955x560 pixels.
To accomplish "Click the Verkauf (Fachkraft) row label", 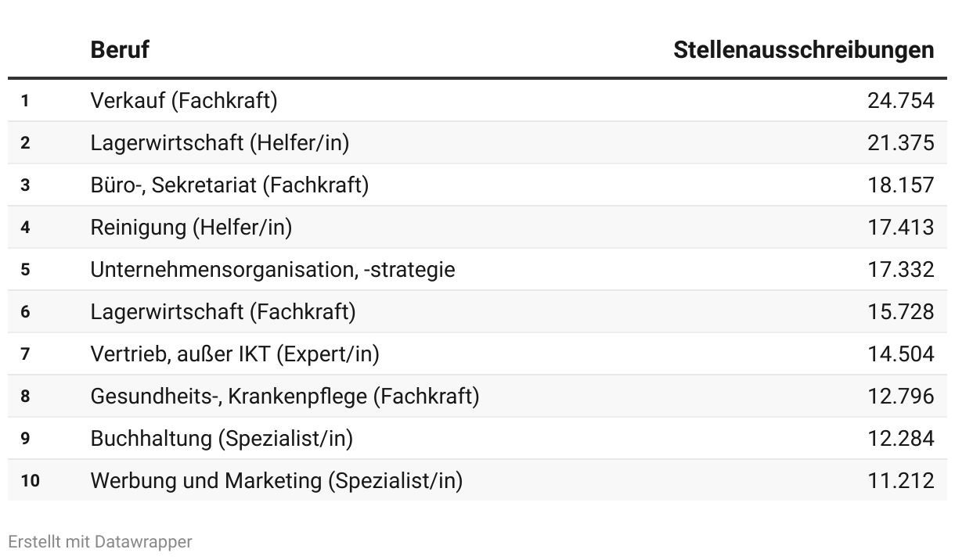I will tap(184, 100).
